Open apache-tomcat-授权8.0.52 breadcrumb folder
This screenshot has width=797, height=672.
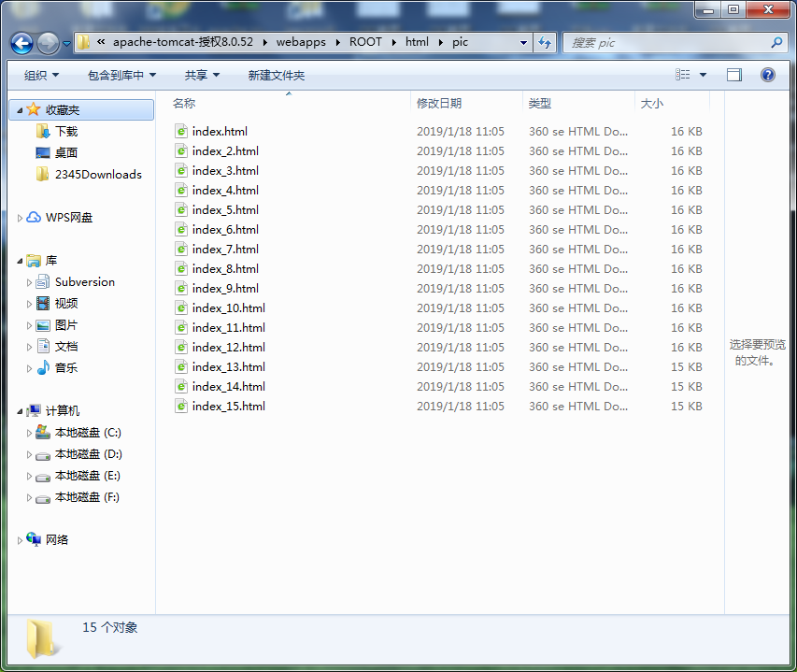pyautogui.click(x=183, y=42)
